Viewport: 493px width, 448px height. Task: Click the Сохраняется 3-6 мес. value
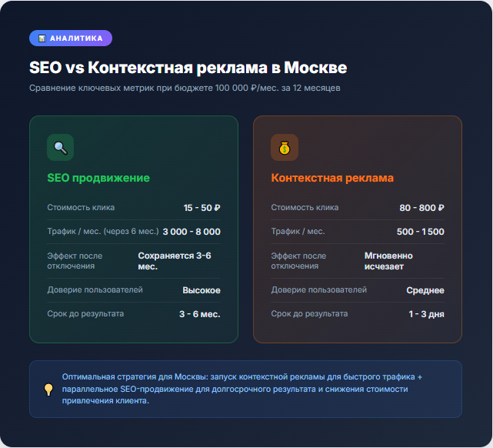tap(175, 261)
